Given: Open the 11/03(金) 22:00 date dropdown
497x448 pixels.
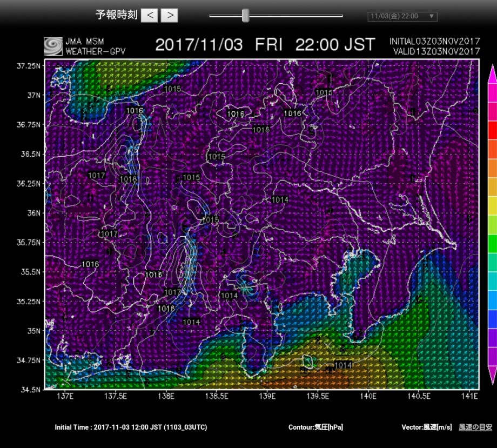Looking at the screenshot, I should pos(402,16).
